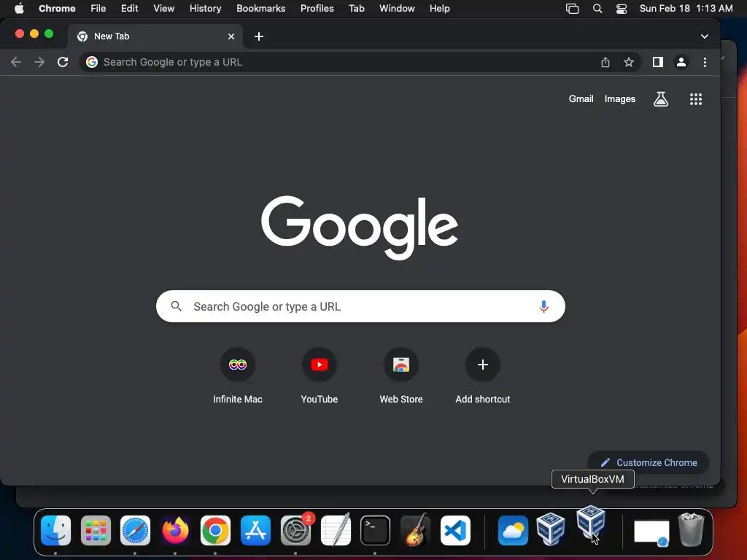
Task: Open the Apple menu
Action: point(19,8)
